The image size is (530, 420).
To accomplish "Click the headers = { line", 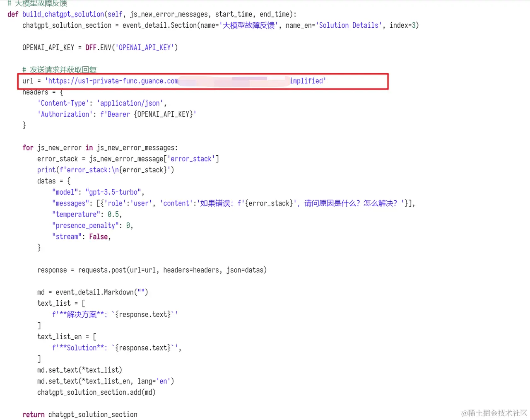I will coord(43,92).
